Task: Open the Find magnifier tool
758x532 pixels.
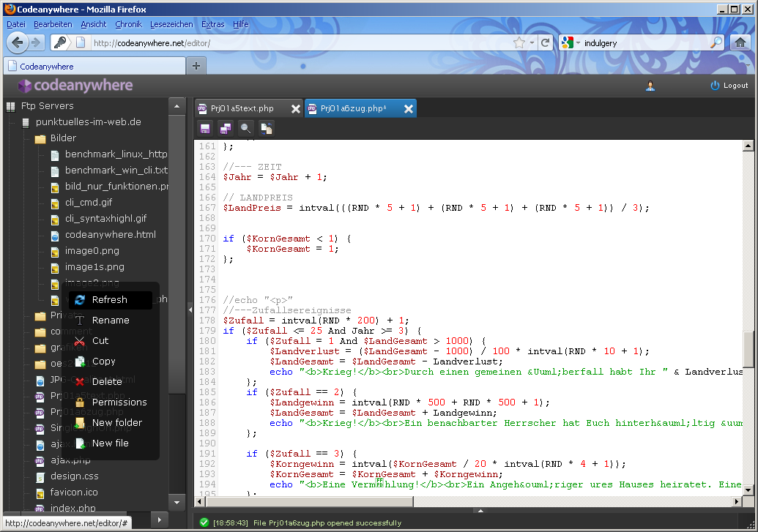Action: point(245,129)
